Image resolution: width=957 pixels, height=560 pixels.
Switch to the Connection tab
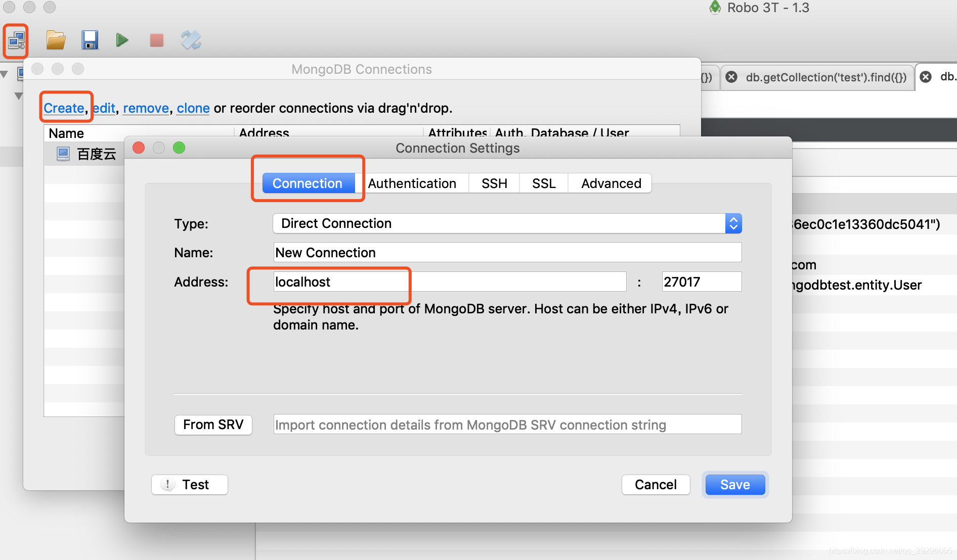pos(308,183)
